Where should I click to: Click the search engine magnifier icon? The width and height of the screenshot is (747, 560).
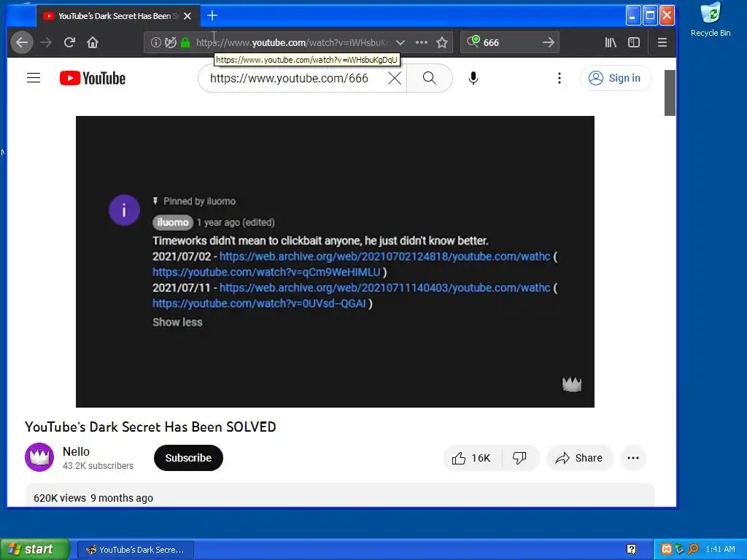(x=473, y=42)
